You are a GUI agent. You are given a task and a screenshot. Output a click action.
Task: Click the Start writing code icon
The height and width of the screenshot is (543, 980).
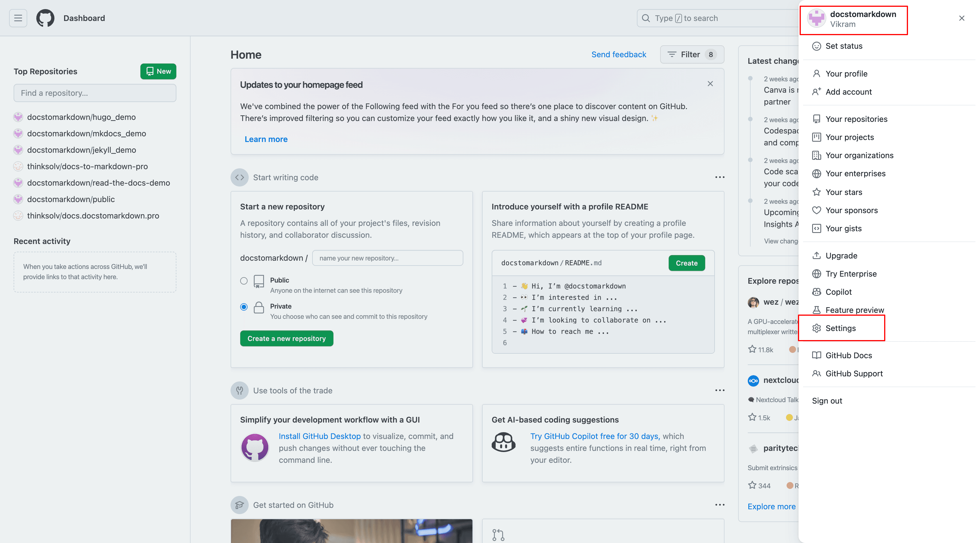click(x=239, y=177)
